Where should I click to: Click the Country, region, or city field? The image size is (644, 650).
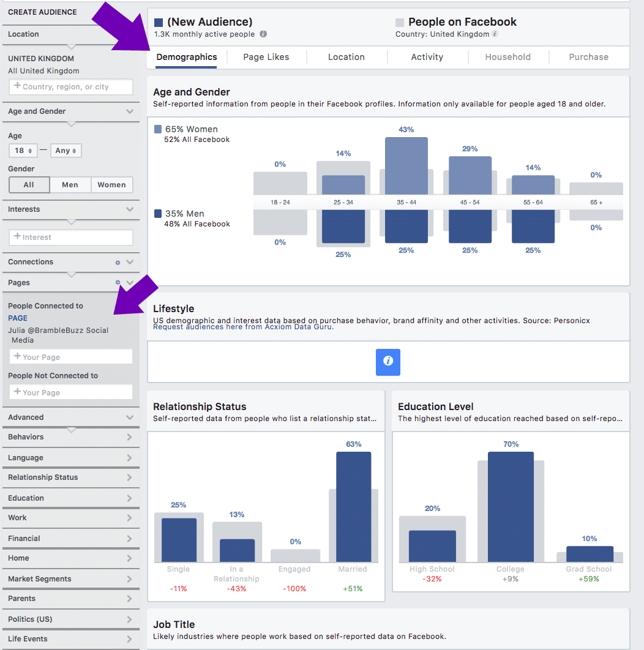[71, 87]
